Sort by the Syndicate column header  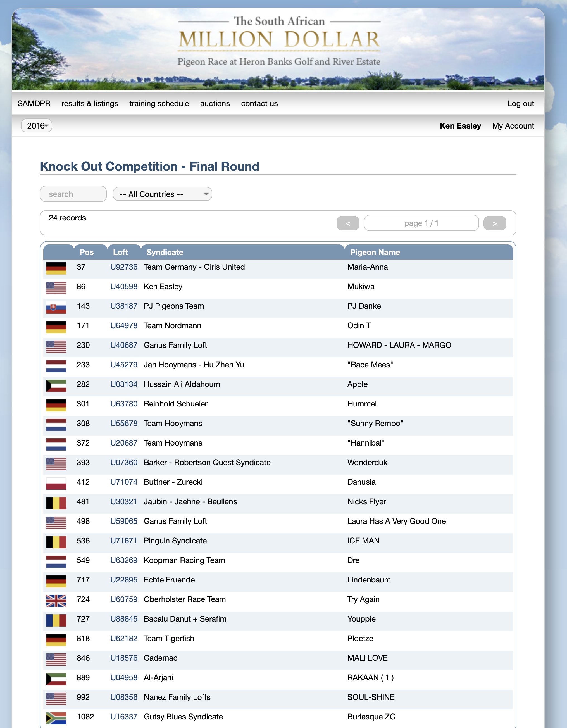165,252
